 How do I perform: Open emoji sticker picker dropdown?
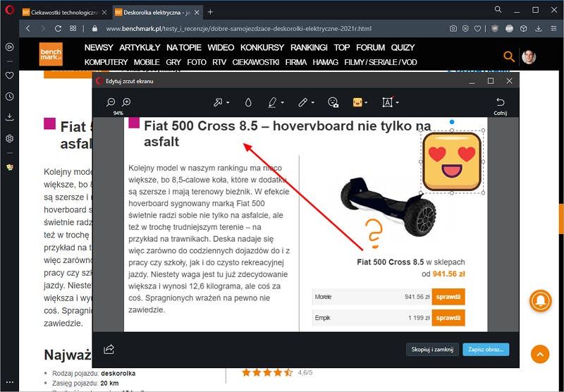point(366,102)
